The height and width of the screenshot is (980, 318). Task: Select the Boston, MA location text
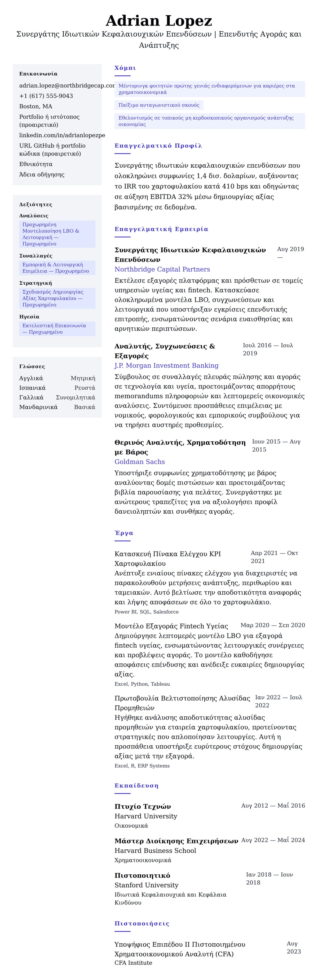(x=36, y=106)
